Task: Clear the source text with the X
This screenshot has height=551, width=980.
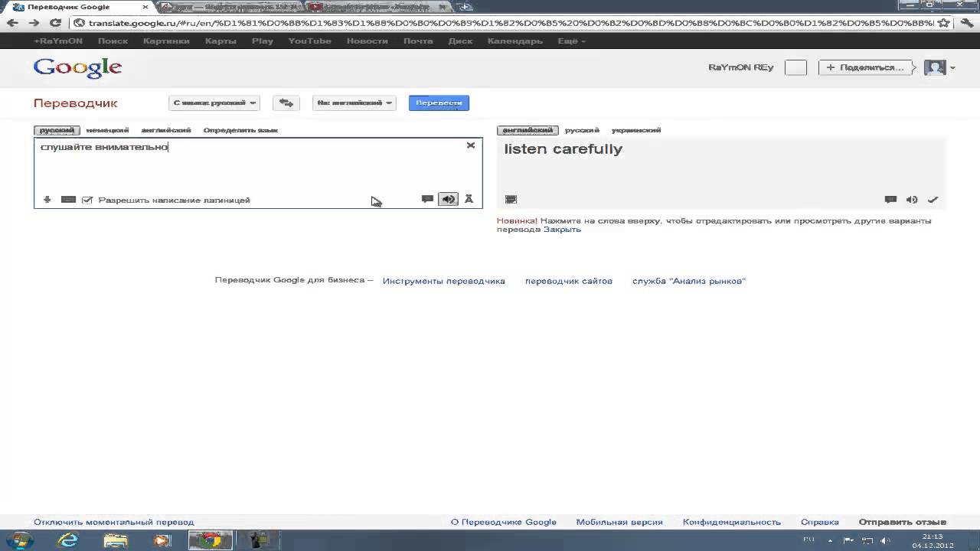Action: [471, 145]
